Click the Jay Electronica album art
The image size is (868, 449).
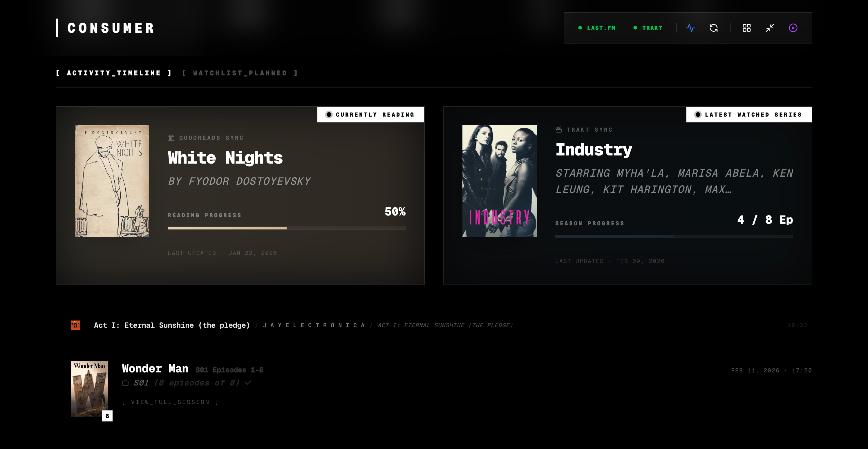point(75,325)
